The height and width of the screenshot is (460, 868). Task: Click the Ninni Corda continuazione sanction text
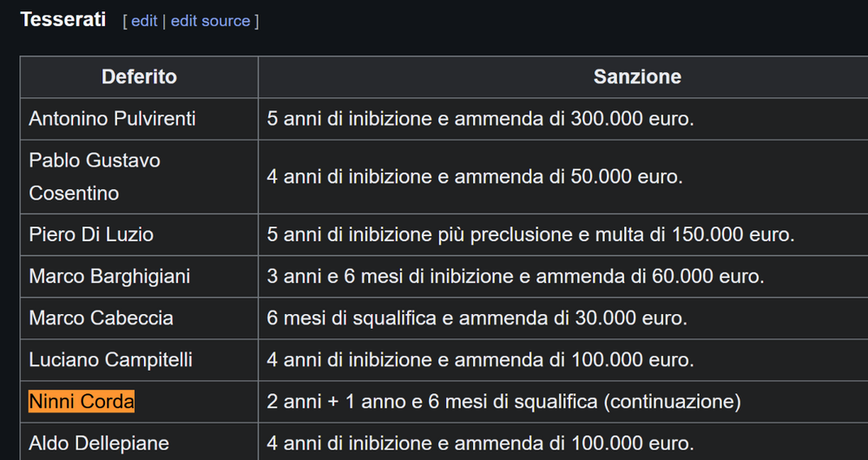(x=503, y=401)
